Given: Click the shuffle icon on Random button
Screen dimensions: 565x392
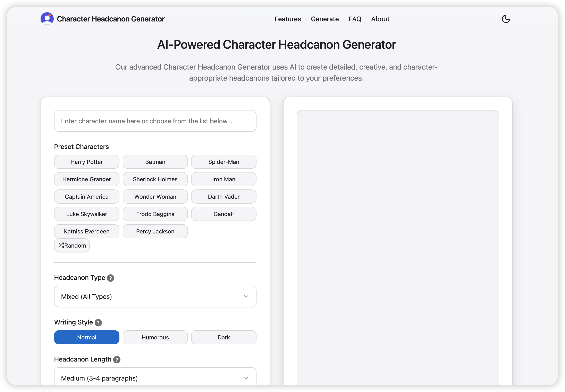Looking at the screenshot, I should (x=61, y=245).
